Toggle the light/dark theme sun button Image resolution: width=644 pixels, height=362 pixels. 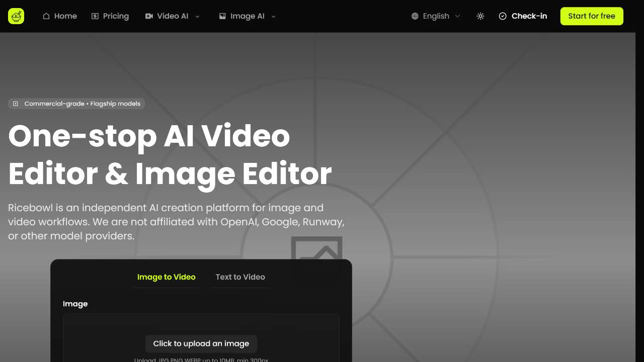click(480, 16)
